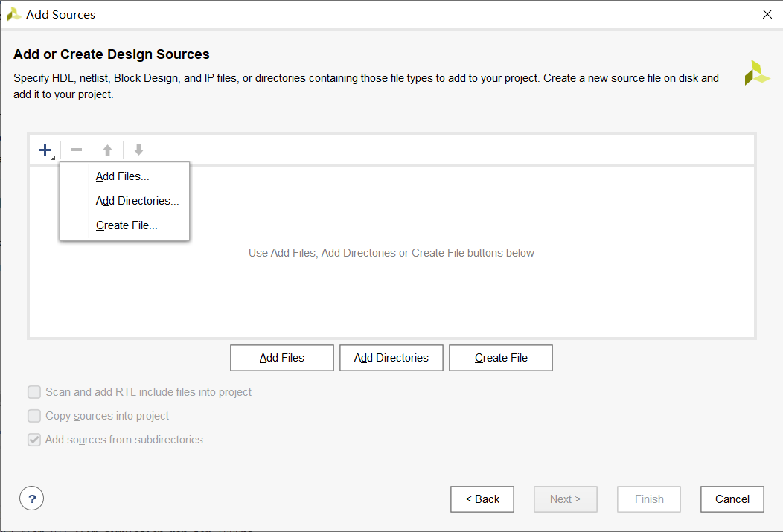This screenshot has width=783, height=532.
Task: Click the plus Add sources toolbar icon
Action: [x=45, y=150]
